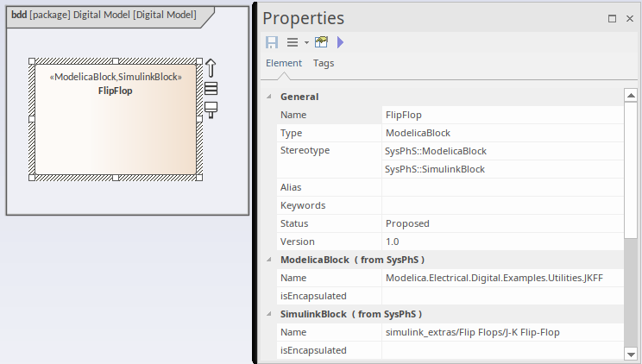Maximize the Properties panel

(x=612, y=18)
